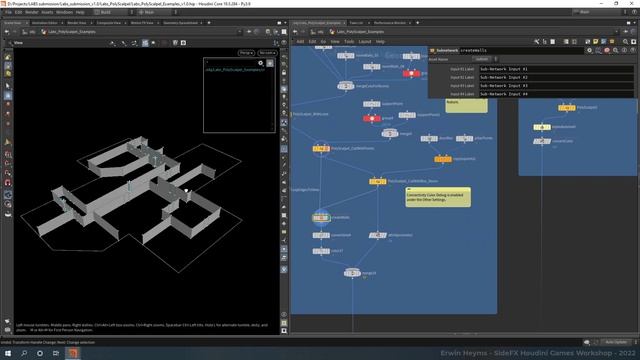Open the Tools menu in network editor
The height and width of the screenshot is (360, 640).
[x=349, y=42]
